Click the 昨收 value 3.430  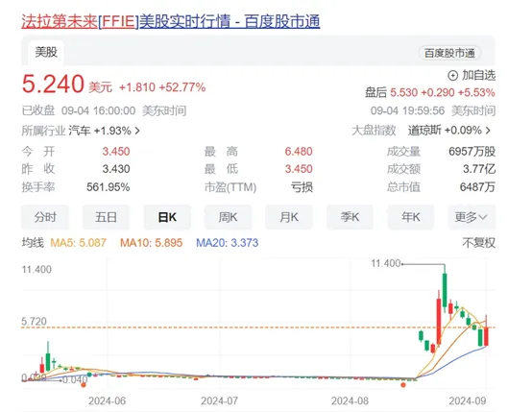tap(116, 169)
